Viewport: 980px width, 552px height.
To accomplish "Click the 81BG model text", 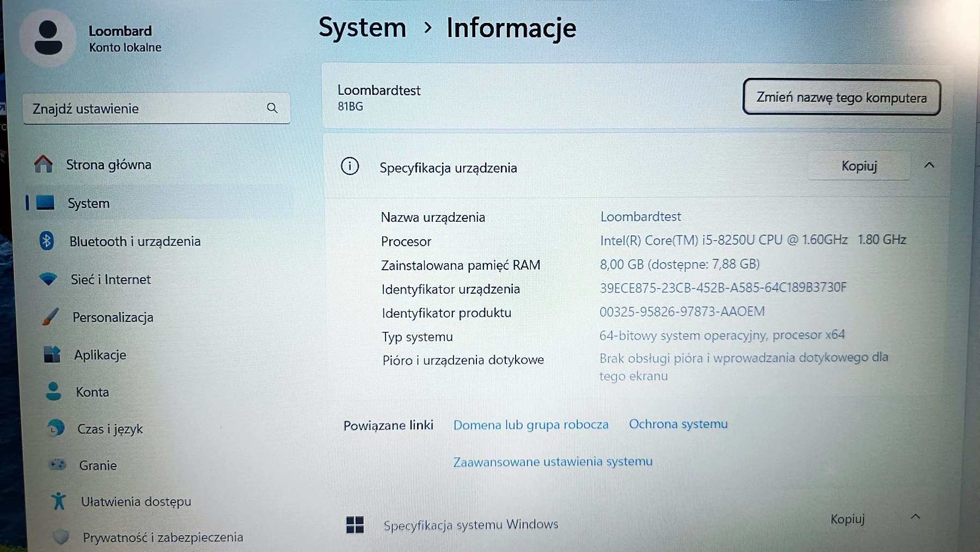I will [x=350, y=106].
